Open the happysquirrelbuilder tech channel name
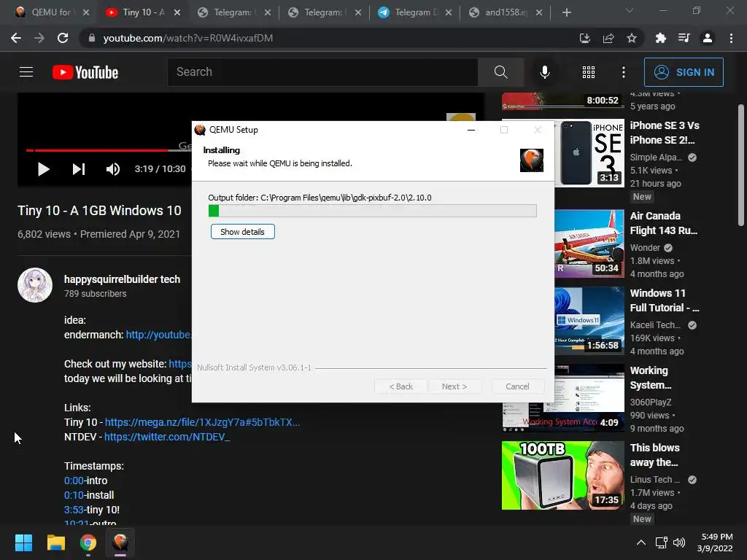 click(x=122, y=279)
